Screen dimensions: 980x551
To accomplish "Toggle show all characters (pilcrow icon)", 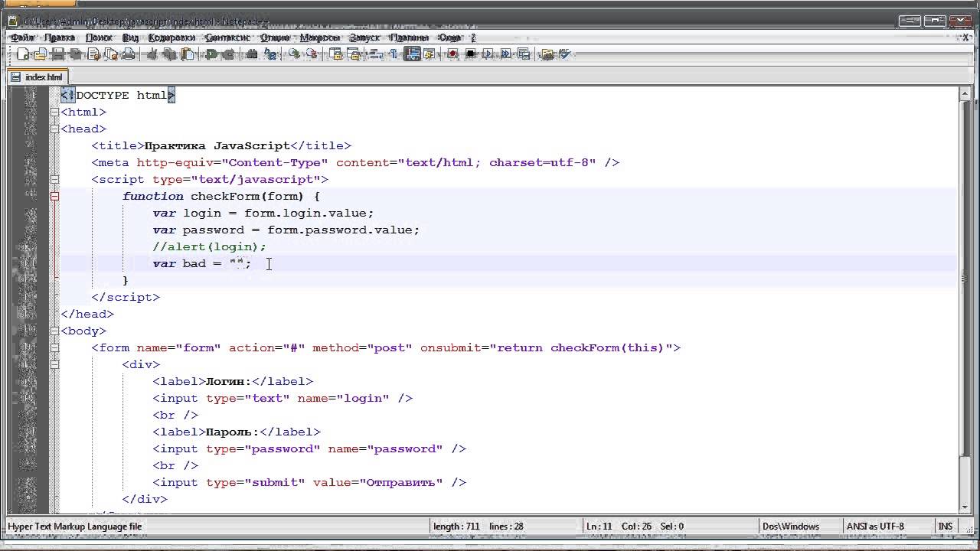I will [x=394, y=54].
